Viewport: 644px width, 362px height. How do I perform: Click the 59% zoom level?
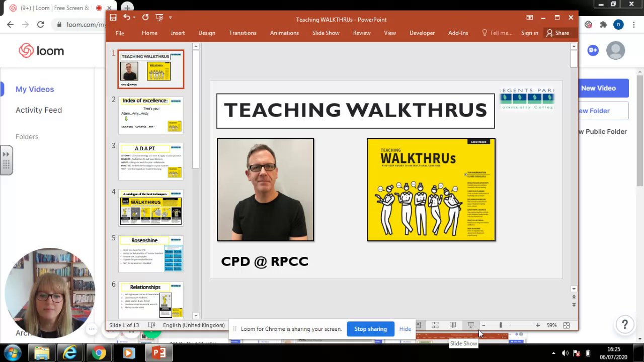tap(552, 325)
